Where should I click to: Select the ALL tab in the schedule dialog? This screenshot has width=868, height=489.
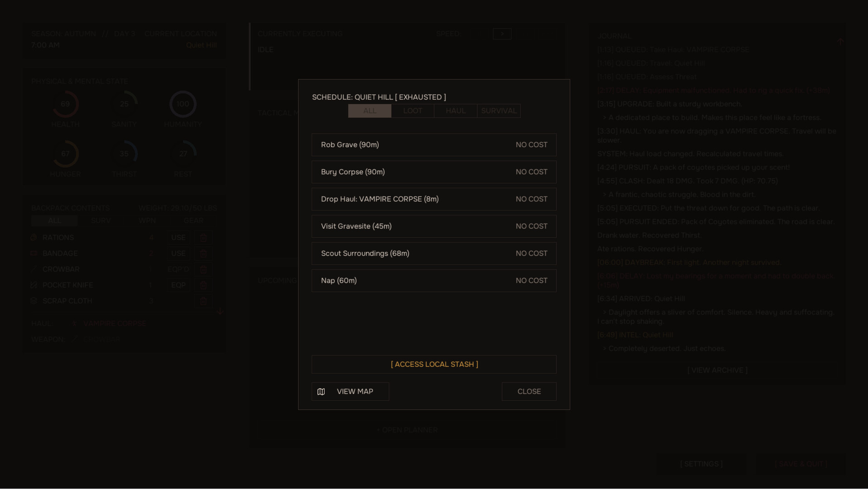[369, 111]
